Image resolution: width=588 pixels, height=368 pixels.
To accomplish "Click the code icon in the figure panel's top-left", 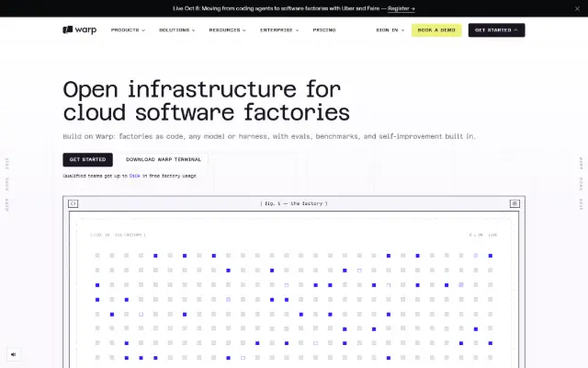I will click(x=73, y=203).
